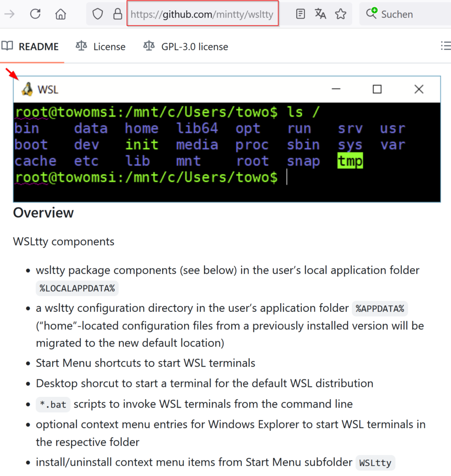The image size is (451, 476).
Task: Bookmark this page with the star
Action: tap(341, 13)
